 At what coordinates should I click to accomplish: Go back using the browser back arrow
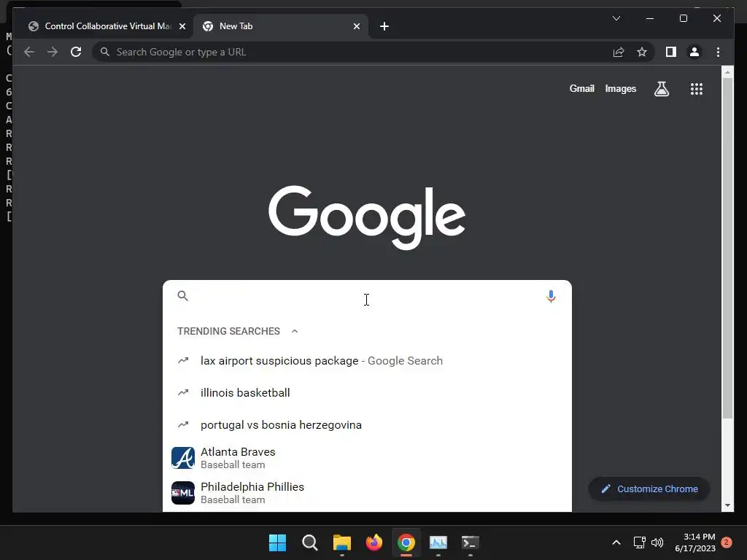click(29, 52)
